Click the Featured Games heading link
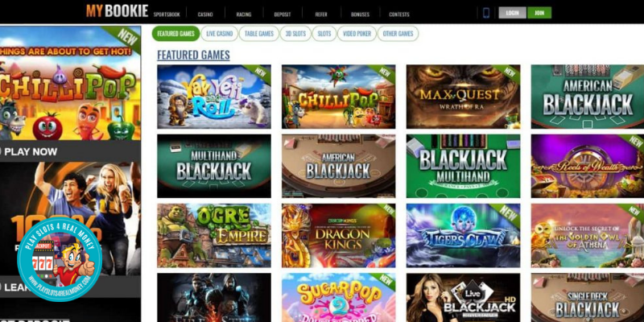 [x=193, y=55]
